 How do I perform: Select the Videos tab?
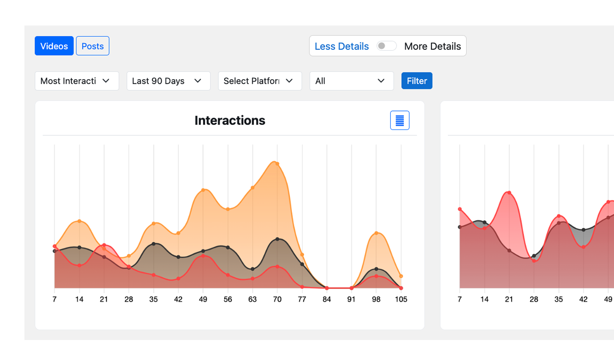click(54, 46)
